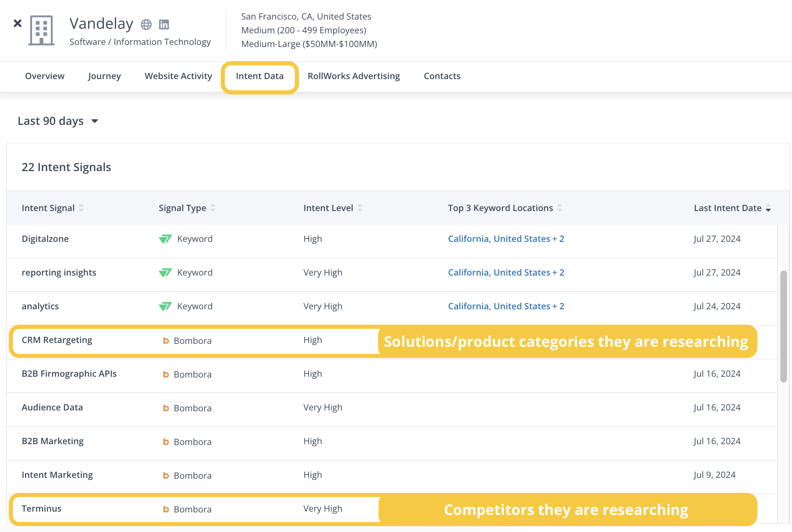Click Bombora icon in B2B Firmographic APIs row
This screenshot has height=532, width=792.
(166, 374)
